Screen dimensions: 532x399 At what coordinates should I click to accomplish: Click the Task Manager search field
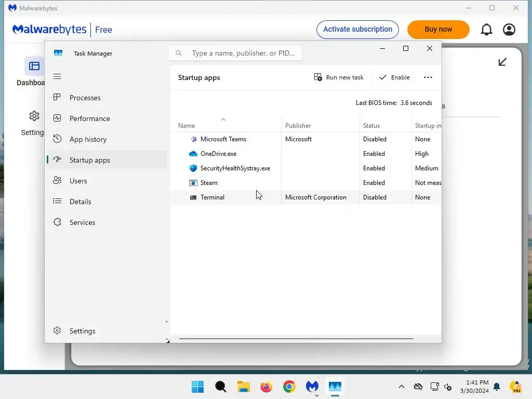pos(235,53)
